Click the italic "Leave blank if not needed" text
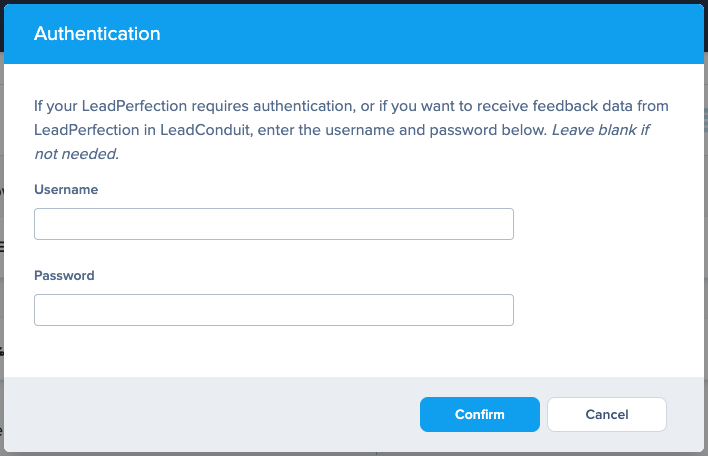 coord(600,130)
